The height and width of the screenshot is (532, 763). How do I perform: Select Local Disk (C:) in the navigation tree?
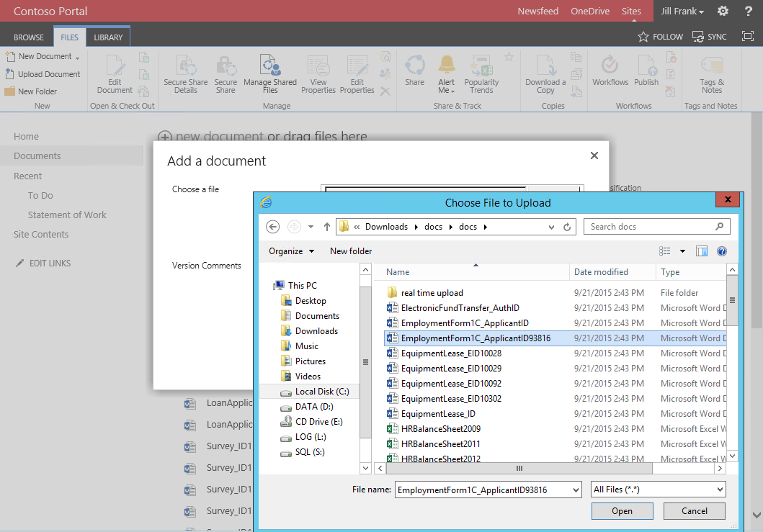click(x=315, y=392)
